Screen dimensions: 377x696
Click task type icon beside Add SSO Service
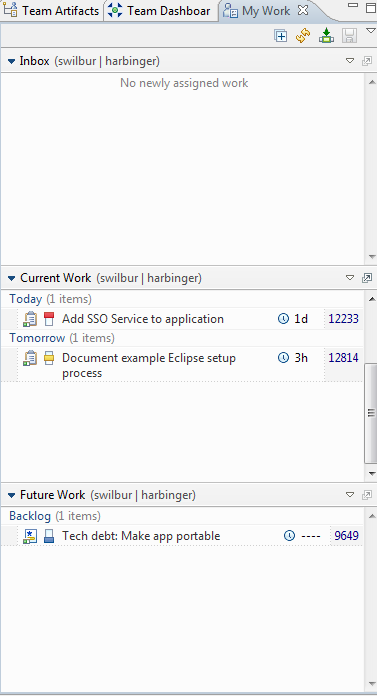pyautogui.click(x=30, y=319)
